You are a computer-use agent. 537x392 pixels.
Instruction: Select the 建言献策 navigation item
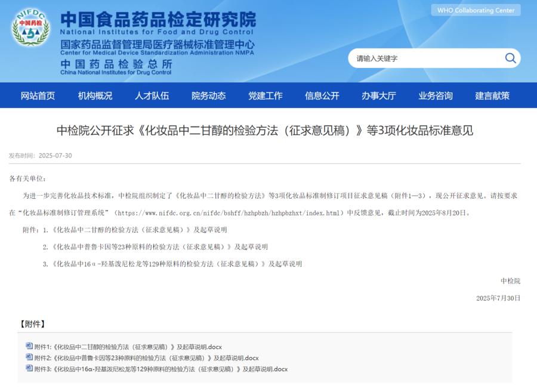[492, 95]
